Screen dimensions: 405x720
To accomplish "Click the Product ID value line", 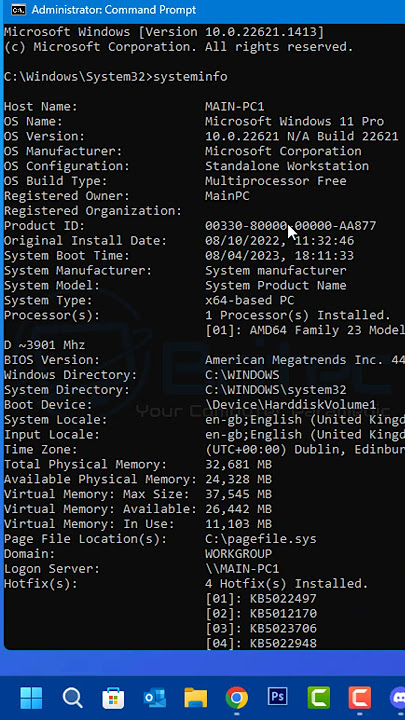I will click(290, 226).
